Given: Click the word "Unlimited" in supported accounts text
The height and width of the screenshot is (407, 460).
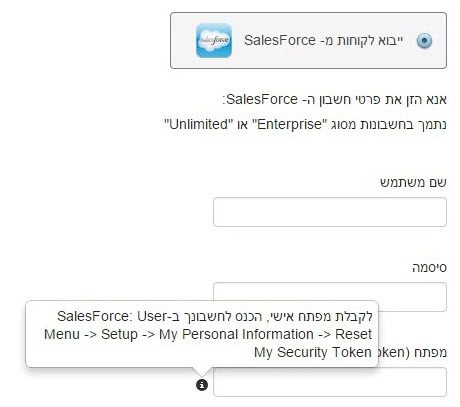Looking at the screenshot, I should click(x=198, y=124).
